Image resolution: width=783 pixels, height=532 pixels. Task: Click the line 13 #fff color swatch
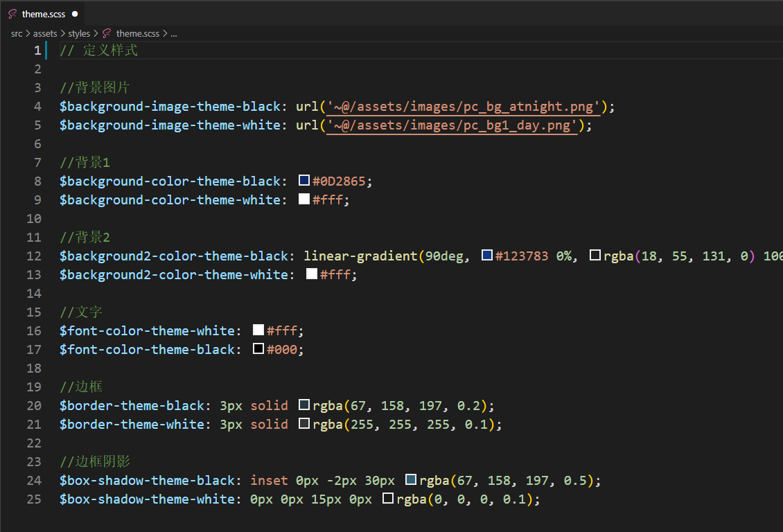[312, 274]
